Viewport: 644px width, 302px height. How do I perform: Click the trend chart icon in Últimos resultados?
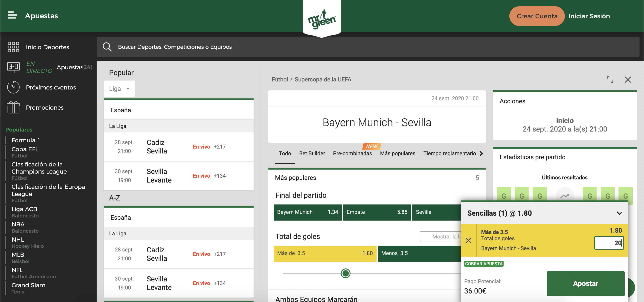pyautogui.click(x=564, y=196)
